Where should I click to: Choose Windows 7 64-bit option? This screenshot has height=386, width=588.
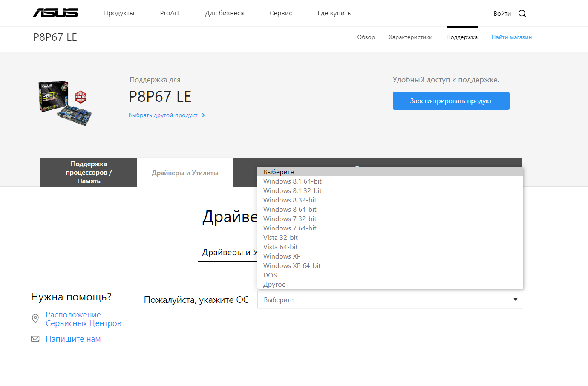390,228
